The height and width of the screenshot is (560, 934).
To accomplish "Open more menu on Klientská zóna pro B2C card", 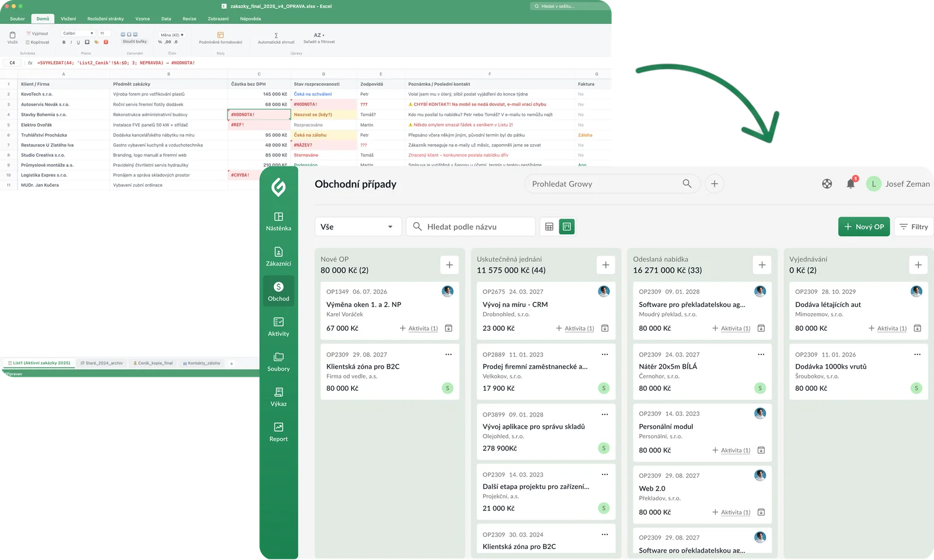I will (x=448, y=354).
